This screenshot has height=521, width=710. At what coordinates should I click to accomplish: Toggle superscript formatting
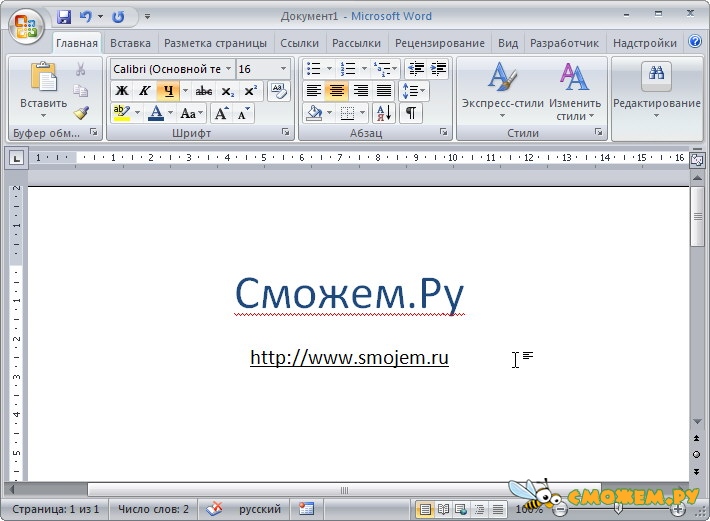pyautogui.click(x=250, y=91)
